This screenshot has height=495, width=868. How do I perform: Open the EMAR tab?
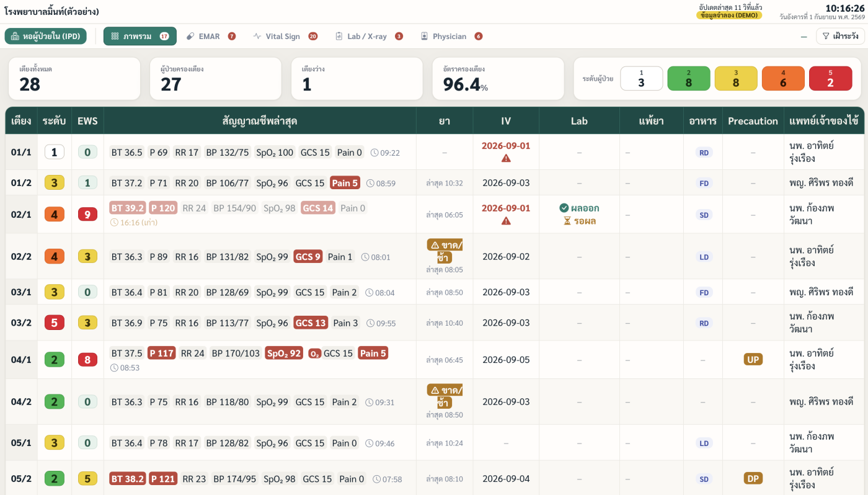click(211, 36)
